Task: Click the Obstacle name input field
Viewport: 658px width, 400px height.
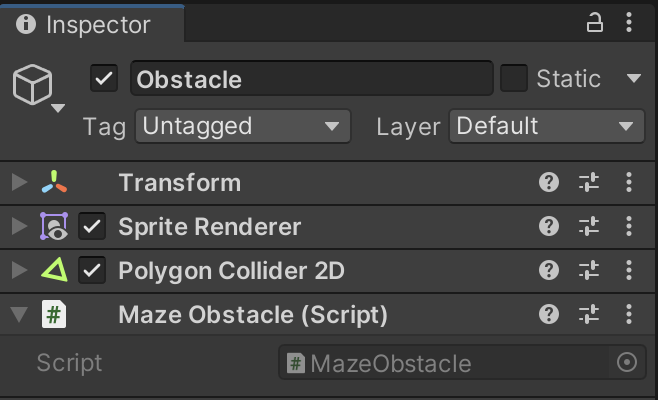Action: point(312,78)
